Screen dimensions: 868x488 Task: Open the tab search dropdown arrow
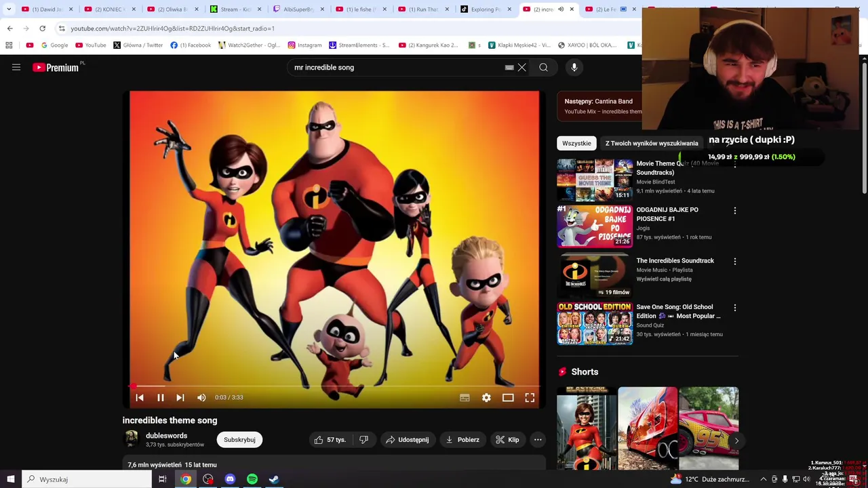pyautogui.click(x=9, y=9)
